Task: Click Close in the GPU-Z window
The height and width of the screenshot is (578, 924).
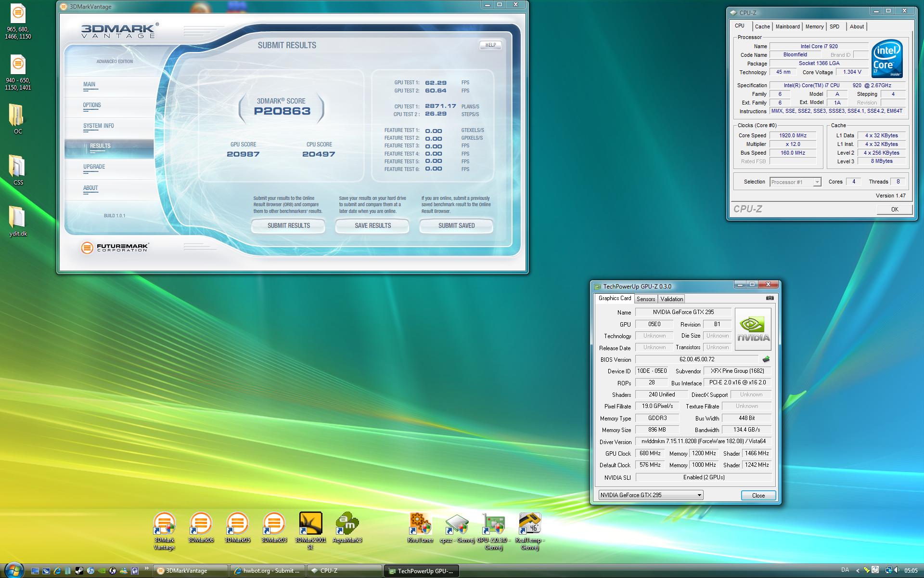Action: 758,495
